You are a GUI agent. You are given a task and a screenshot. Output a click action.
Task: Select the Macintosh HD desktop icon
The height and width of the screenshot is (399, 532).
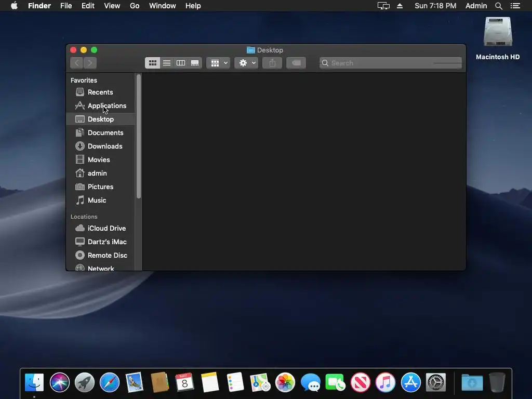498,38
